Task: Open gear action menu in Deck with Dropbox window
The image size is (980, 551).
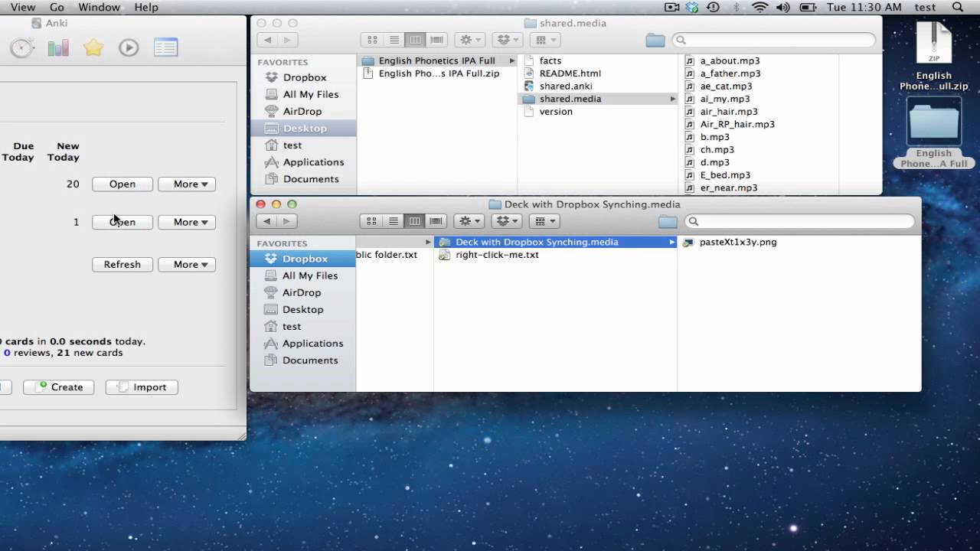Action: (469, 221)
